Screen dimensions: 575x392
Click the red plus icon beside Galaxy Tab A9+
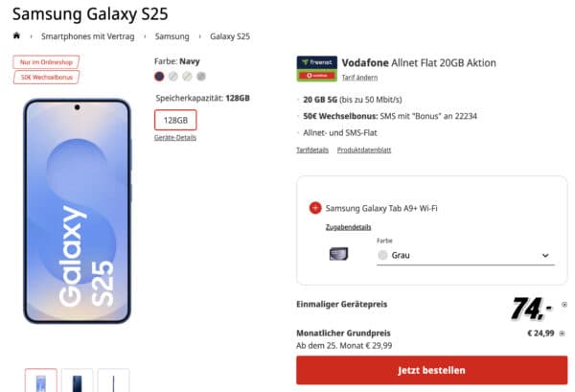[x=315, y=208]
